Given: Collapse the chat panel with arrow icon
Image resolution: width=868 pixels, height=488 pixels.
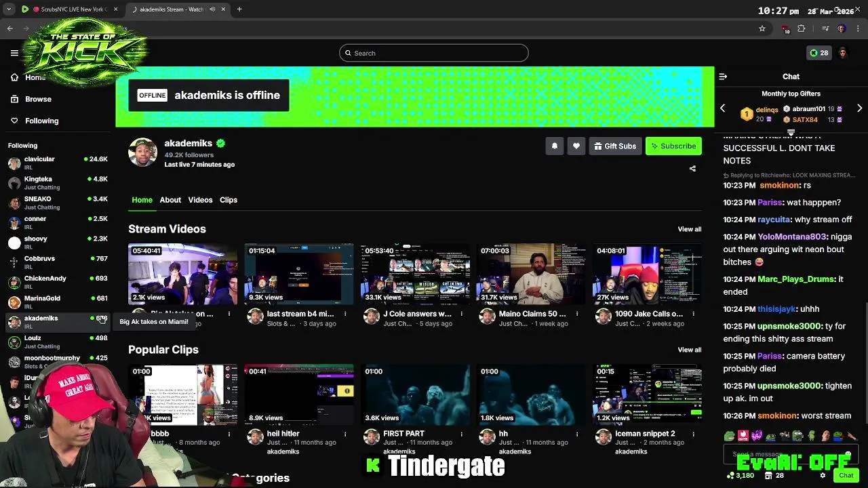Looking at the screenshot, I should pyautogui.click(x=723, y=77).
